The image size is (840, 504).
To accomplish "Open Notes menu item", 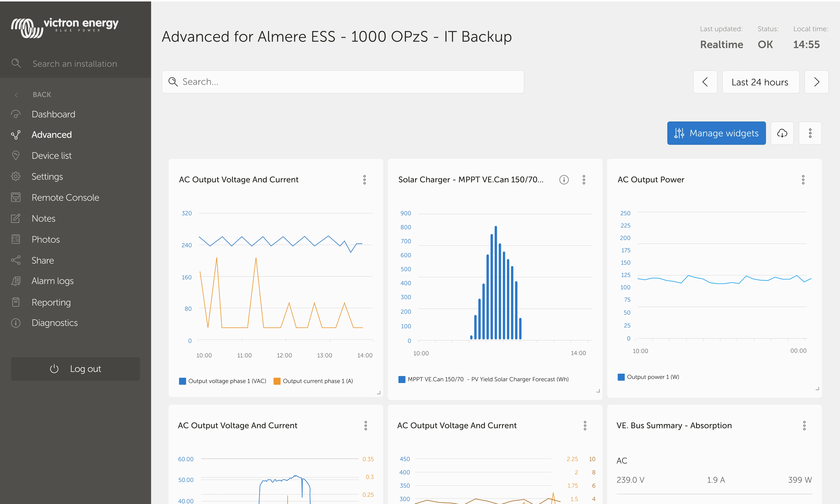I will [43, 218].
